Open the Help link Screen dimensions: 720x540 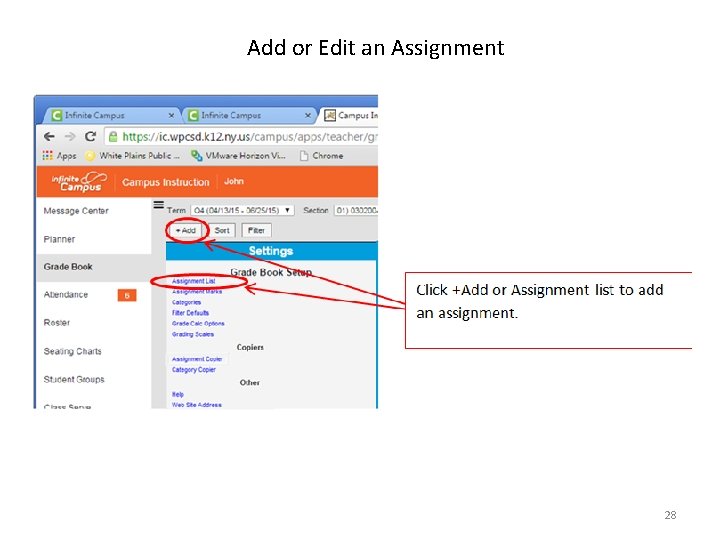178,394
